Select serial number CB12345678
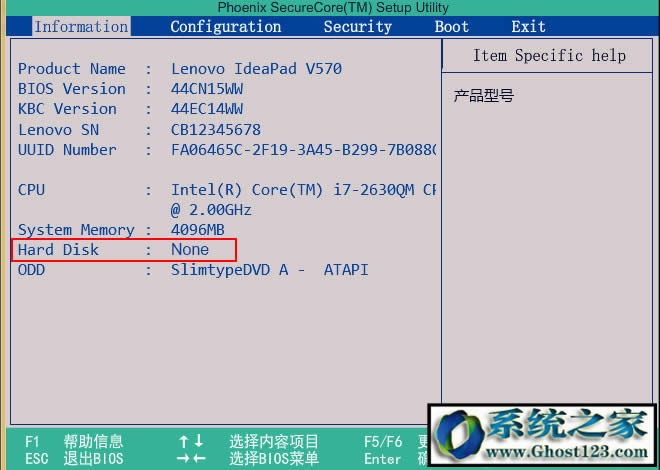The width and height of the screenshot is (660, 470). [216, 129]
